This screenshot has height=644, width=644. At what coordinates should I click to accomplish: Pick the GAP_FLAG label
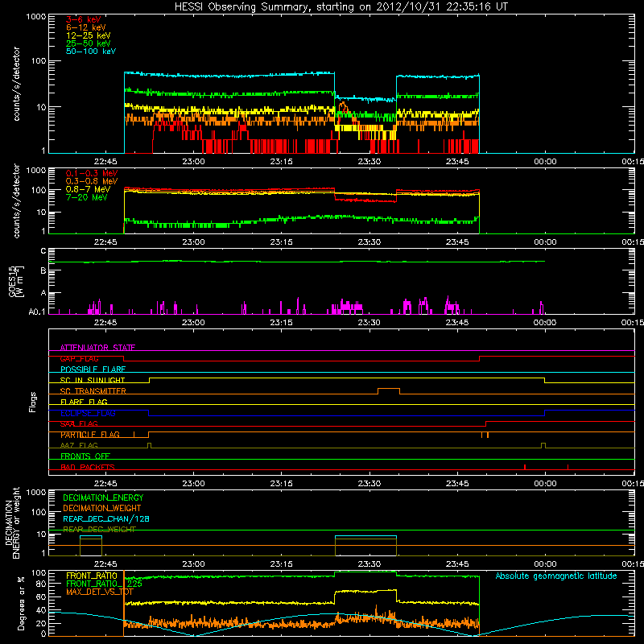pyautogui.click(x=79, y=358)
